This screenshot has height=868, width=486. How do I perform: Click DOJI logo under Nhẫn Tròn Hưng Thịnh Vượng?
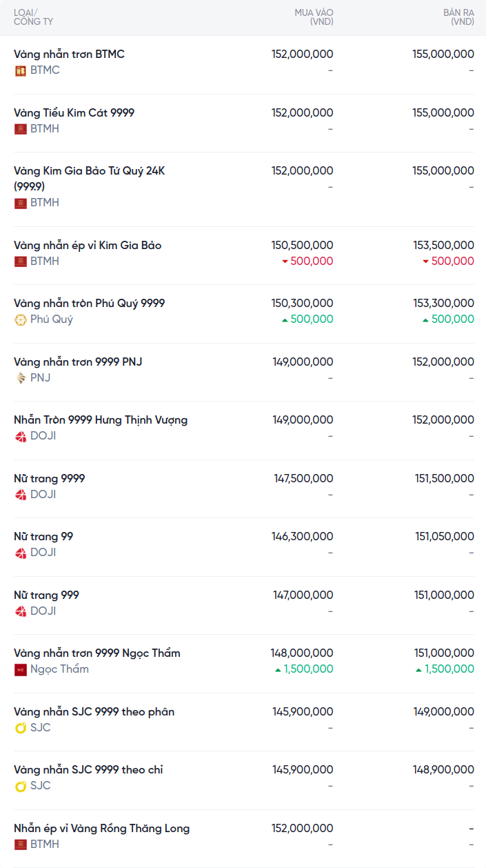pyautogui.click(x=21, y=436)
